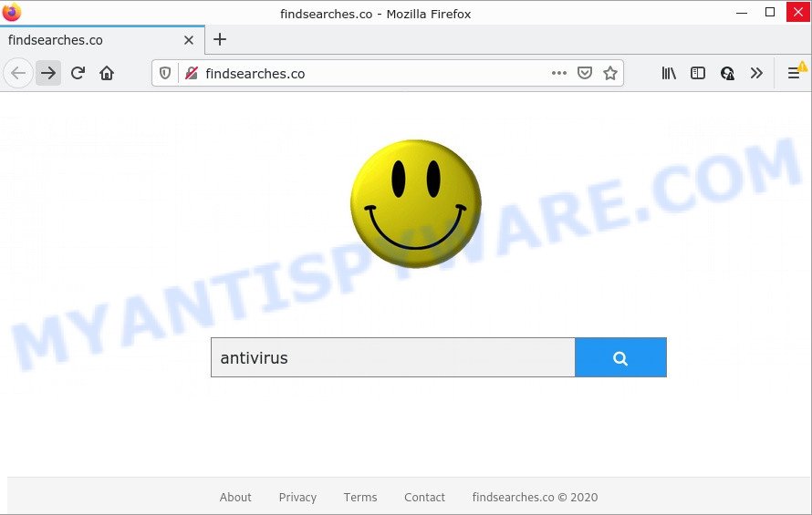The width and height of the screenshot is (812, 515).
Task: Click the Firefox logo in the title bar
Action: [x=11, y=12]
